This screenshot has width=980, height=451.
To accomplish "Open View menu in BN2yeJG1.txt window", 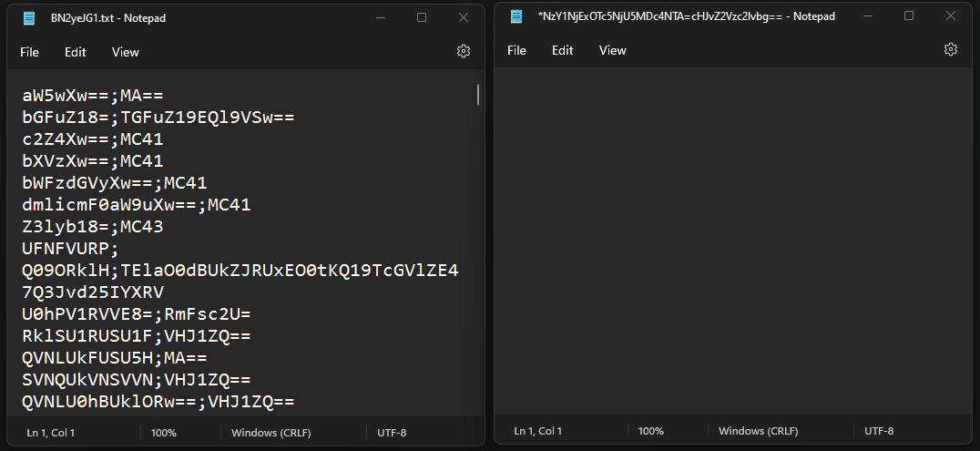I will pos(125,52).
